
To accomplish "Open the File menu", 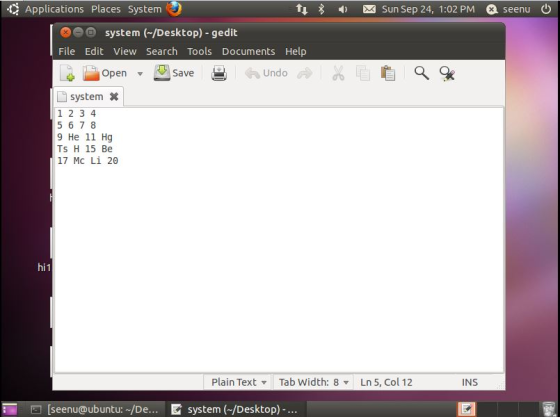I will 67,51.
